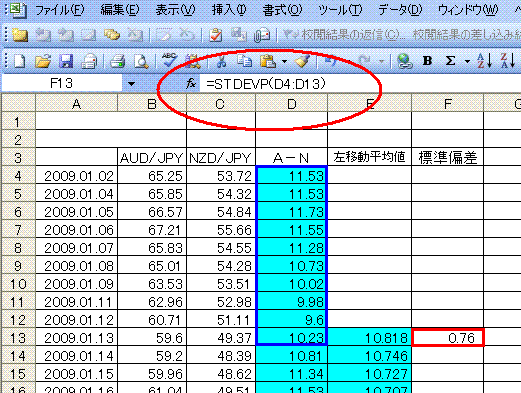Viewport: 521px width, 393px height.
Task: Redo the last undone action
Action: point(364,61)
